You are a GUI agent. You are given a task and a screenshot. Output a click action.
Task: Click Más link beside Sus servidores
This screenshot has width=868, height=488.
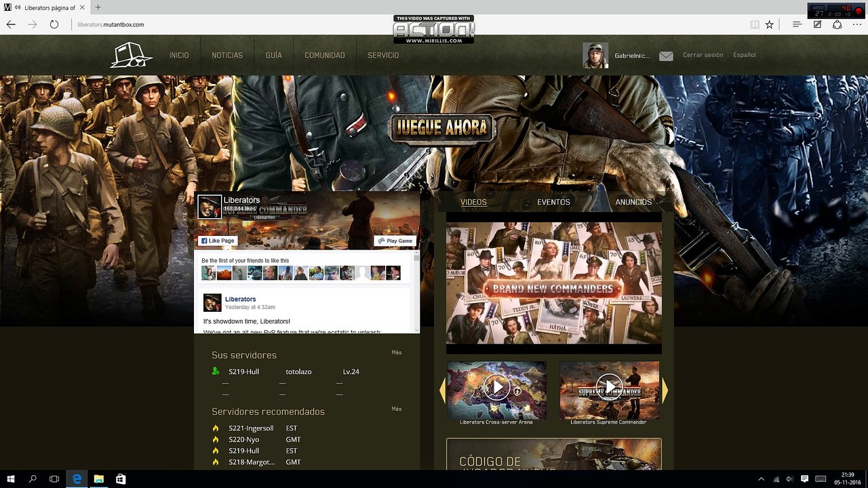tap(397, 352)
